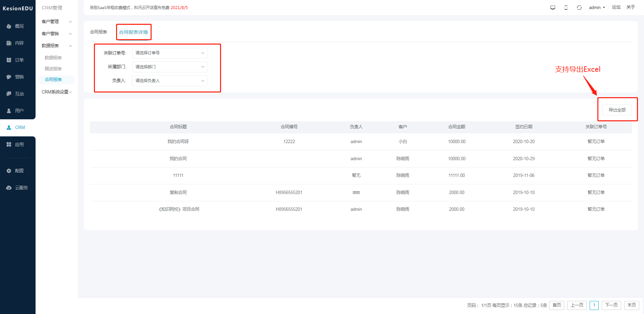Open the 应用 apps sidebar icon
The height and width of the screenshot is (314, 644).
(9, 144)
